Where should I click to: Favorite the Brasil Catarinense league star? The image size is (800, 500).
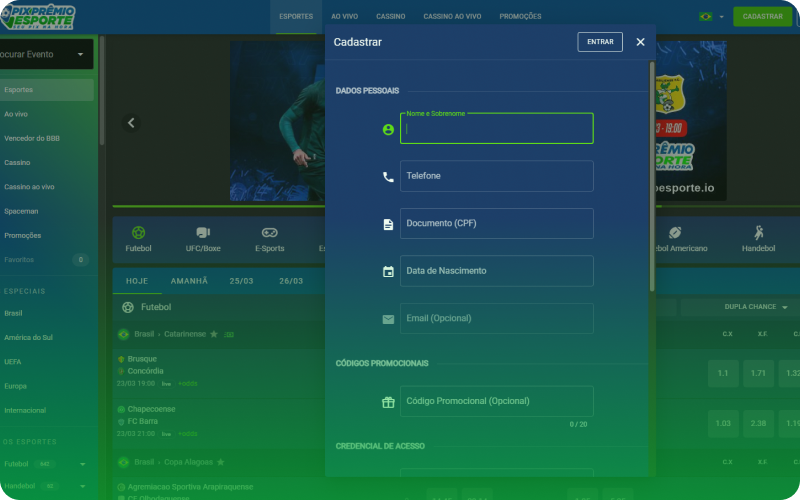pyautogui.click(x=214, y=334)
